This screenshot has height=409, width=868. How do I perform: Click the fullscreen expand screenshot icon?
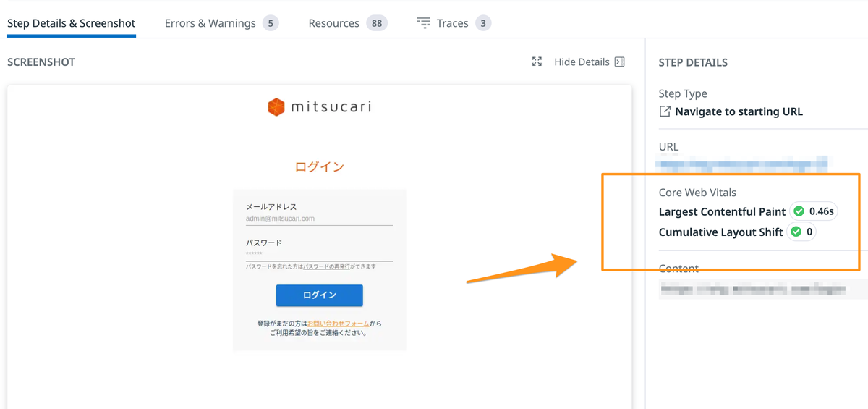pyautogui.click(x=537, y=62)
